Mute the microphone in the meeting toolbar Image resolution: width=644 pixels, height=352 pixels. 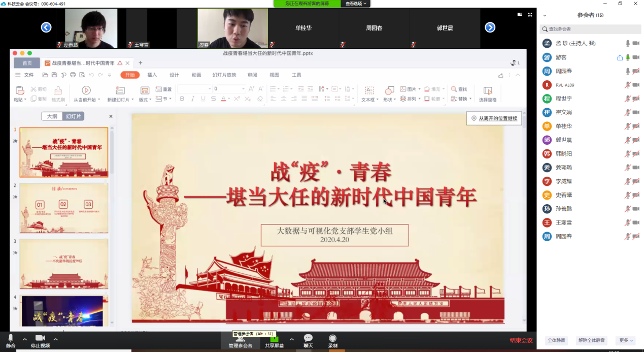click(11, 339)
